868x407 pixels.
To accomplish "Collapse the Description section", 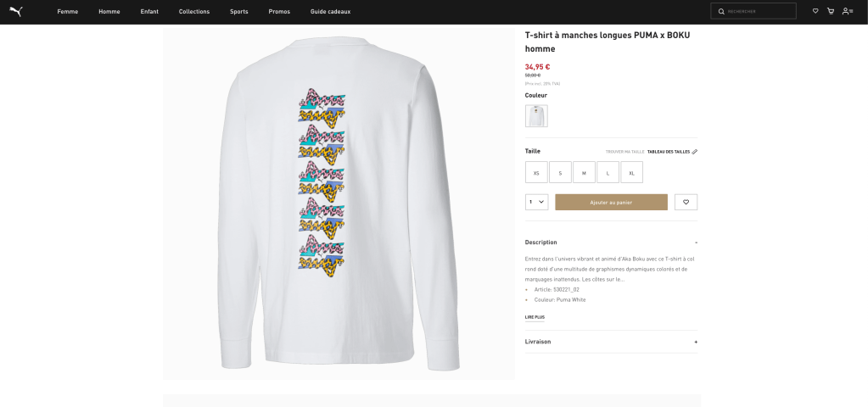I will [696, 243].
